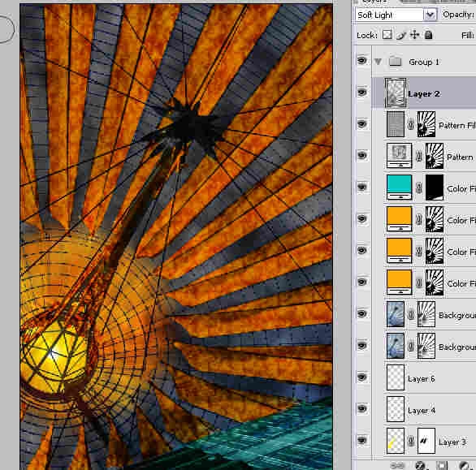Click the Fill label
This screenshot has height=470, width=476.
tap(468, 36)
